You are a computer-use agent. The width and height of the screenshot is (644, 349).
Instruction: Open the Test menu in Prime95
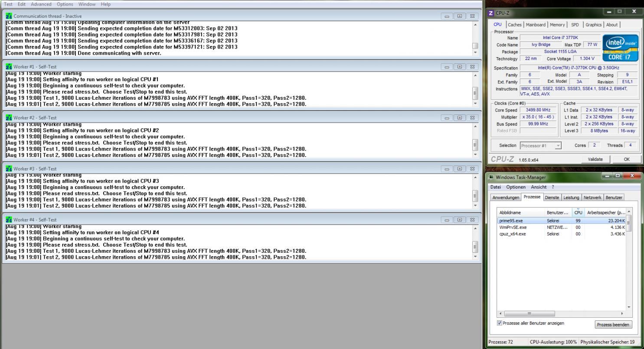pyautogui.click(x=8, y=4)
